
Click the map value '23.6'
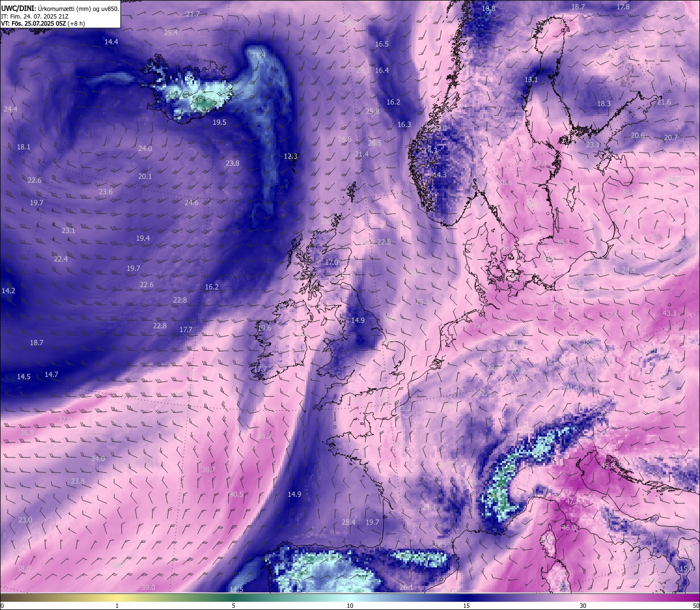pos(106,192)
